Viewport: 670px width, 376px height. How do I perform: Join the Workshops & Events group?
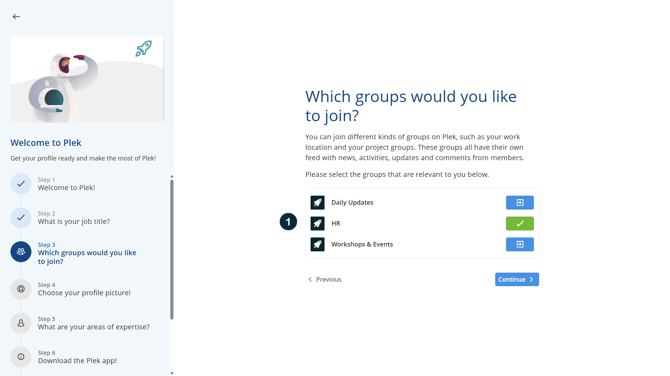(x=520, y=244)
